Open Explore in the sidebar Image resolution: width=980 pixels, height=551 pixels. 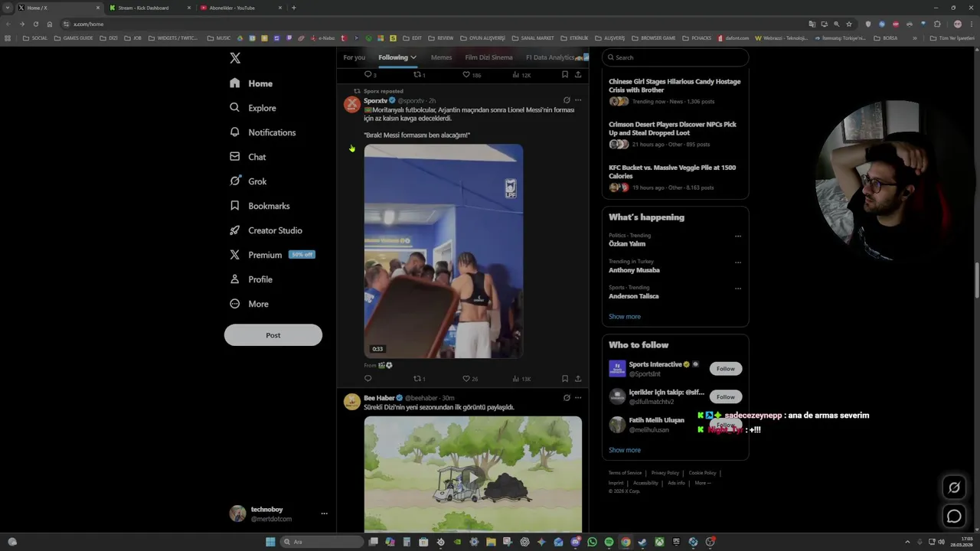(x=253, y=108)
